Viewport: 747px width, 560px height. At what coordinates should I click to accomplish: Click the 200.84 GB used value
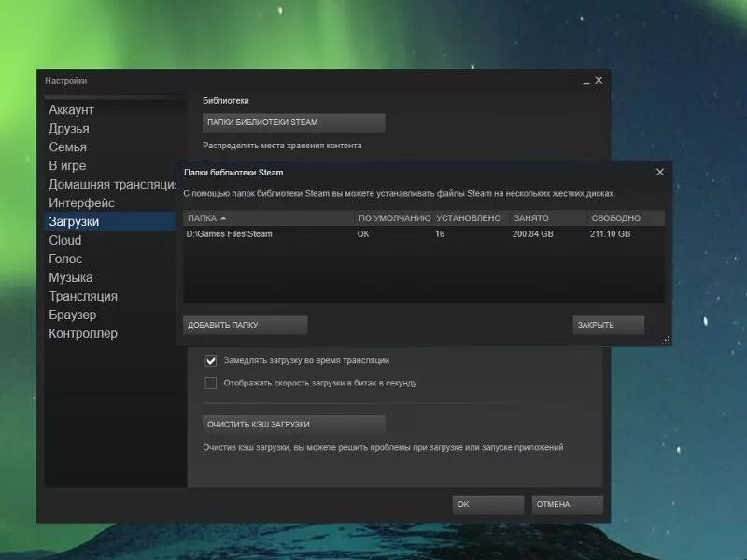[532, 234]
